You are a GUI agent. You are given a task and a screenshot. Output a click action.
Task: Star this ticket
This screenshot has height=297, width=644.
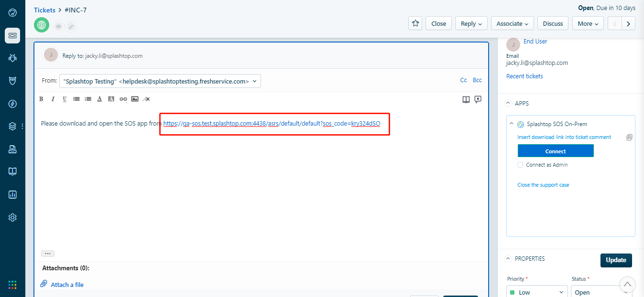coord(415,23)
